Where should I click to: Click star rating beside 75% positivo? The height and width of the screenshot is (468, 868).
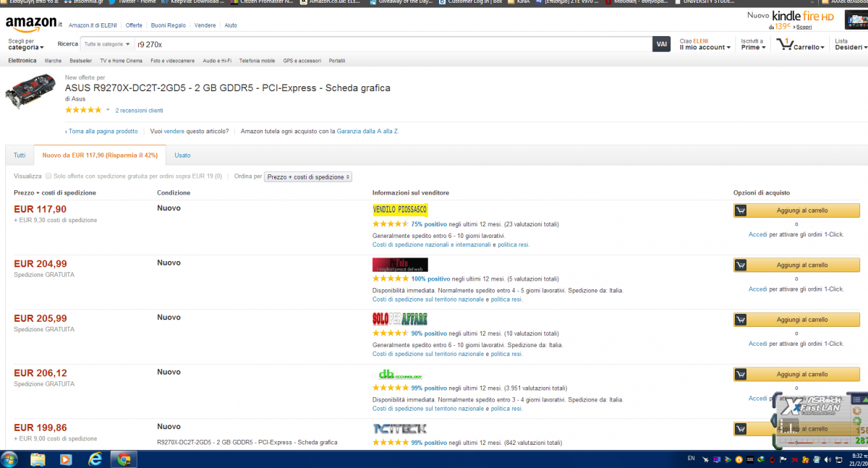390,224
